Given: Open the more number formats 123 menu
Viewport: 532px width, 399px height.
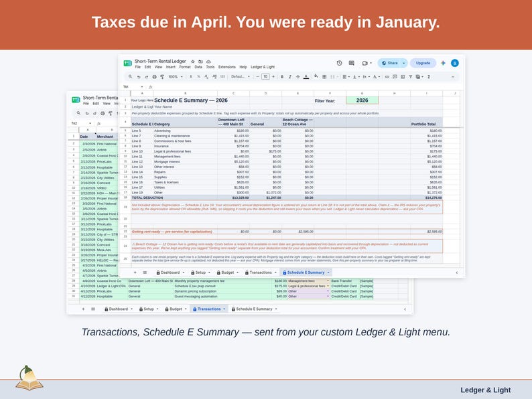Looking at the screenshot, I should tap(222, 77).
